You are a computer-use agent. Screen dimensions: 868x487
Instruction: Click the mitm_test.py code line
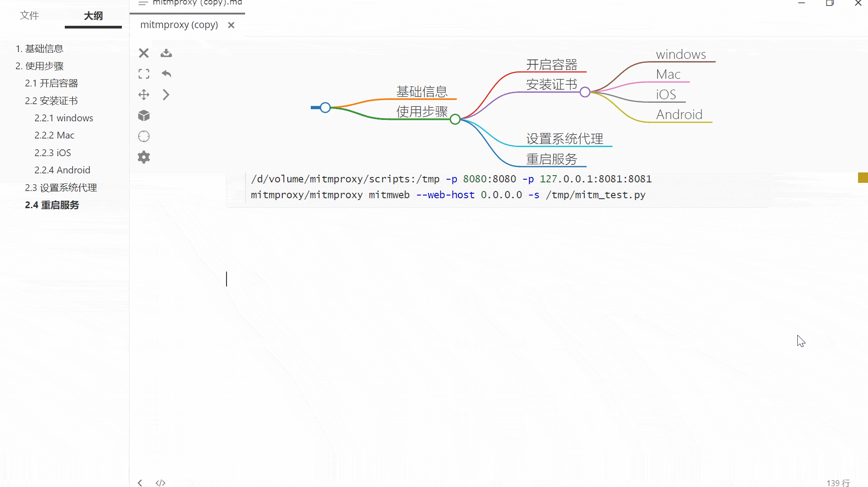click(x=448, y=195)
